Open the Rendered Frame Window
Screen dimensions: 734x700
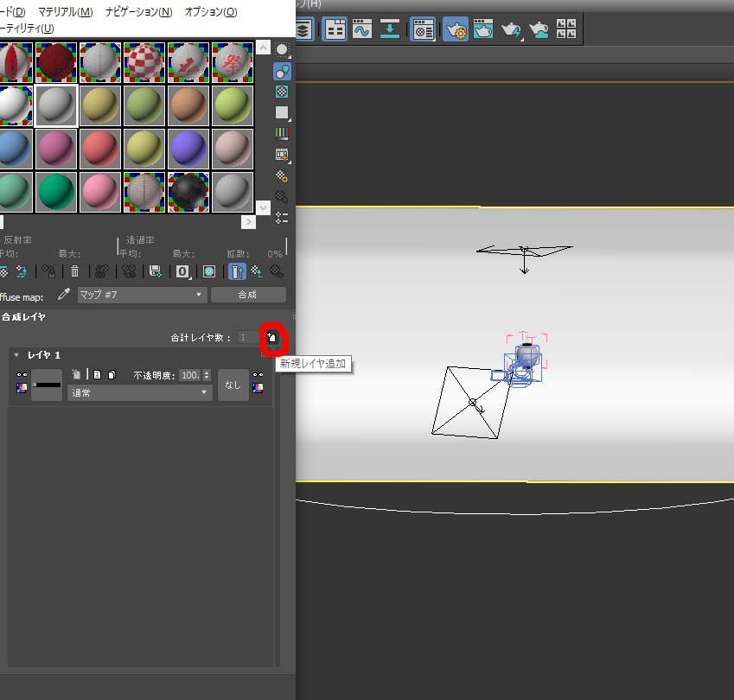[x=483, y=30]
